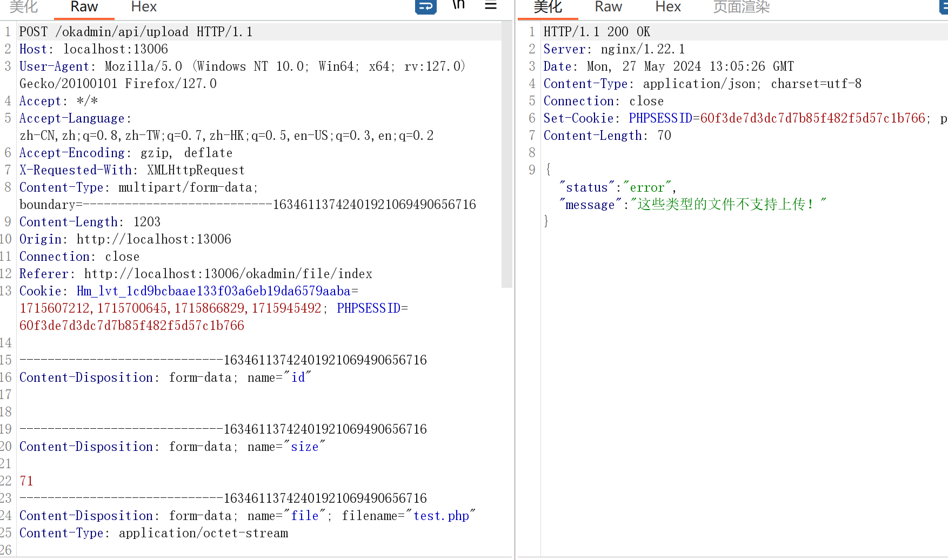Image resolution: width=948 pixels, height=560 pixels.
Task: Select the request Raw tab
Action: click(84, 7)
